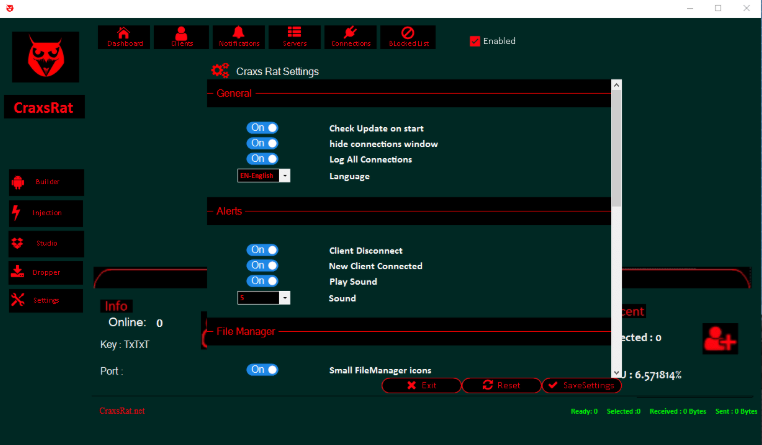Turn off hide connections window switch
762x445 pixels.
262,143
